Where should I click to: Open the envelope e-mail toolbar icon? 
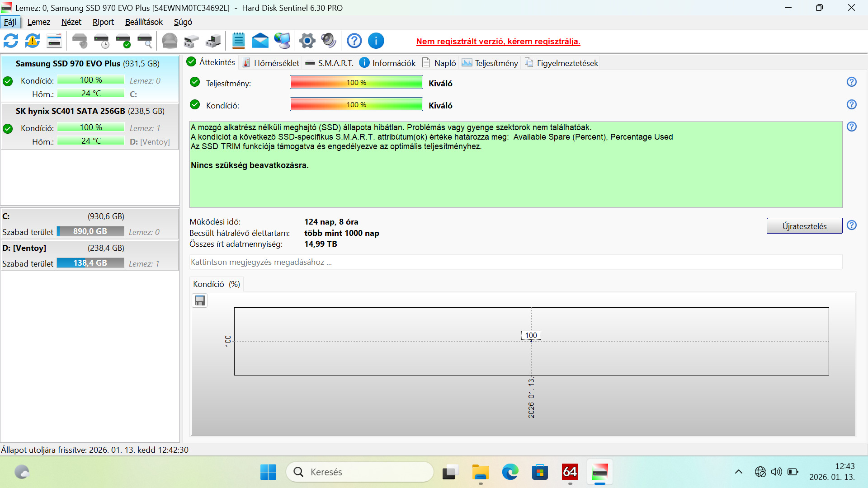click(x=260, y=41)
